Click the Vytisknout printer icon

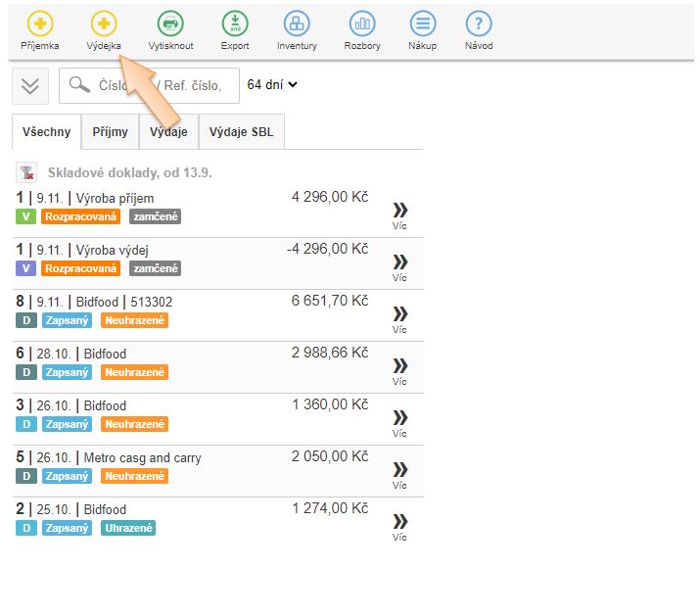(170, 24)
